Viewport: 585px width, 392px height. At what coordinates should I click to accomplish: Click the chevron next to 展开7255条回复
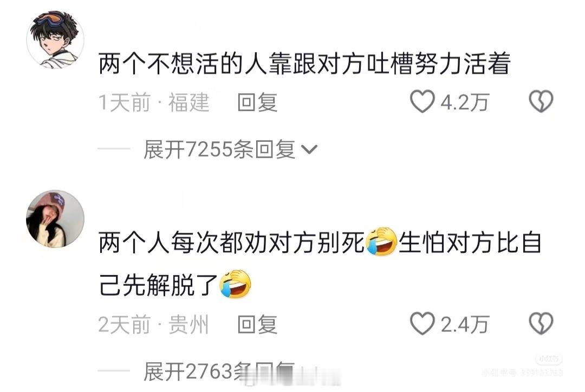(x=309, y=149)
